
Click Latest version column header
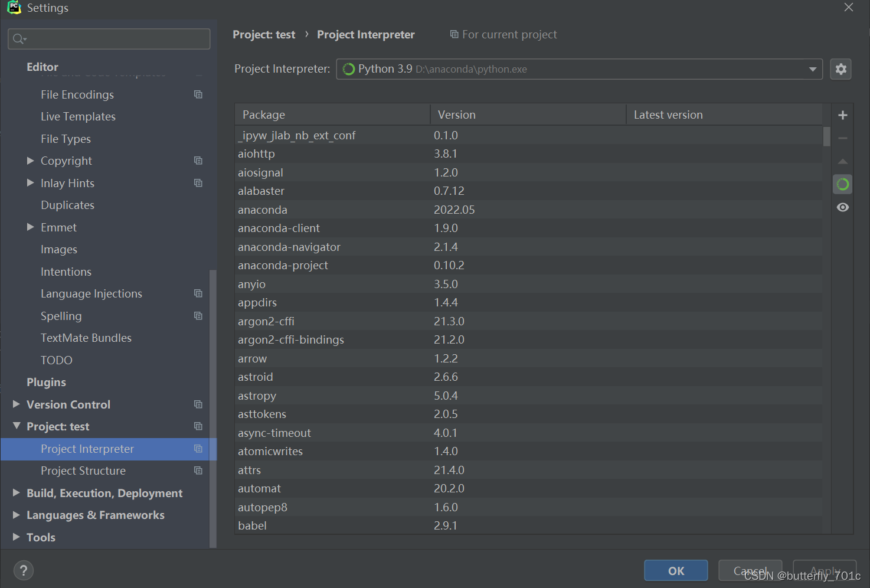click(724, 115)
